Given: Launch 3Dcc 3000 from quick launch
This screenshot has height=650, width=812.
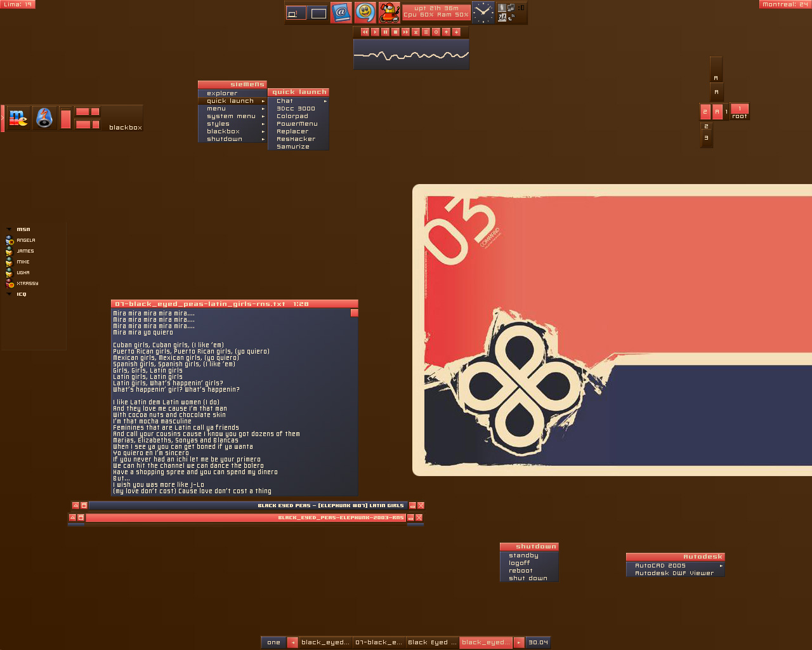Looking at the screenshot, I should coord(298,109).
